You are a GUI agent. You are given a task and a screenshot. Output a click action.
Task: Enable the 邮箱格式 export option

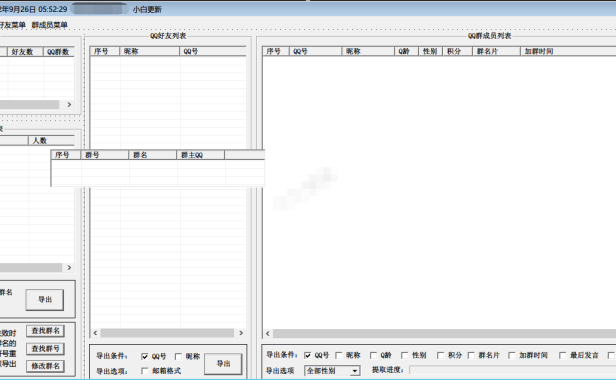pos(145,371)
